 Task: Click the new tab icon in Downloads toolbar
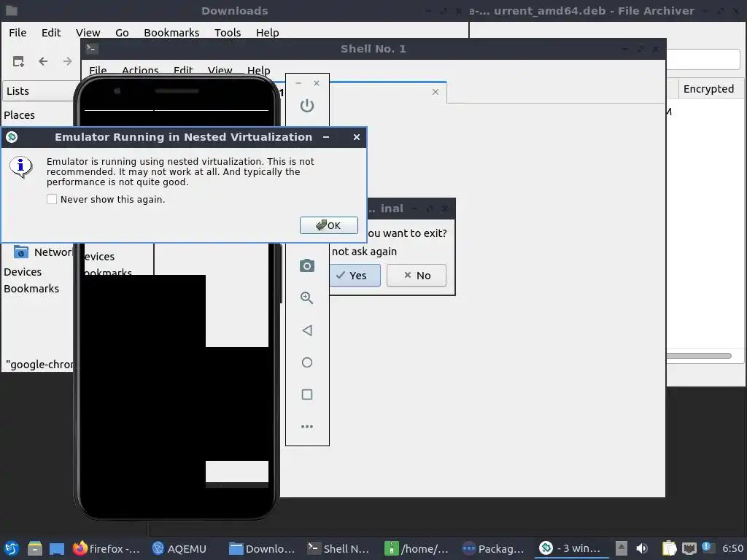18,61
